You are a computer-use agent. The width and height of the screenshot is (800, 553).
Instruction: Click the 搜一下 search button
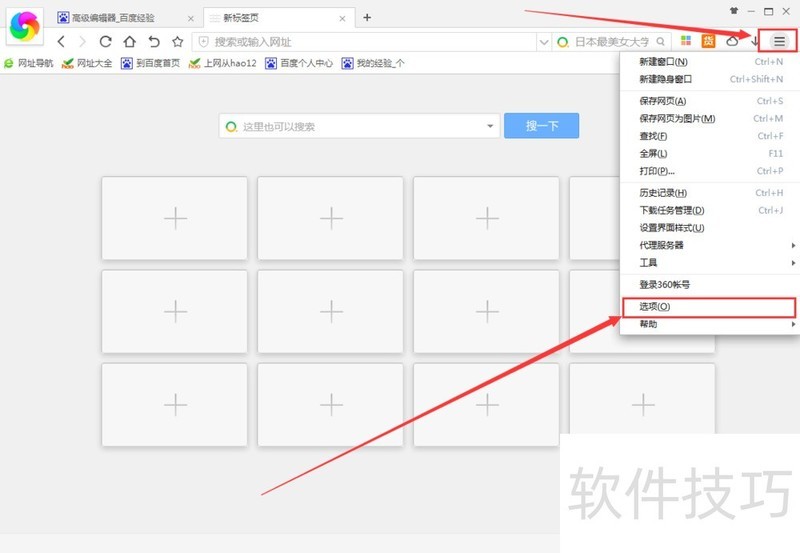point(541,126)
